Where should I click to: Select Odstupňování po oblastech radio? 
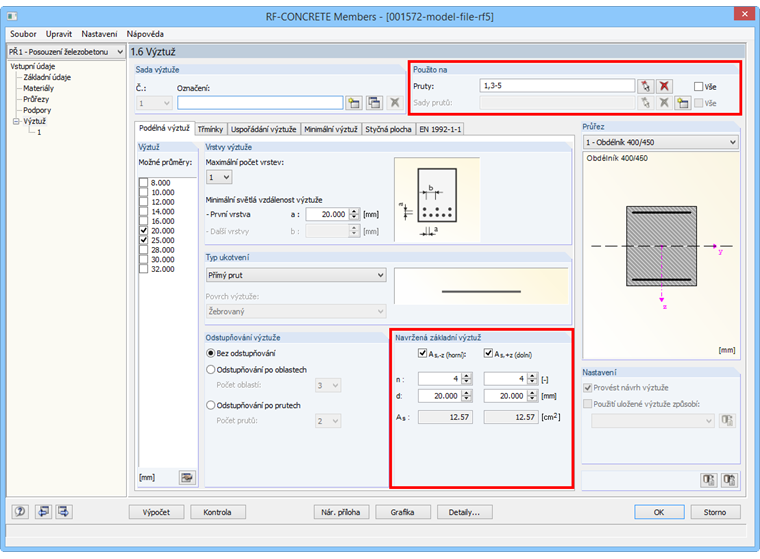point(211,369)
